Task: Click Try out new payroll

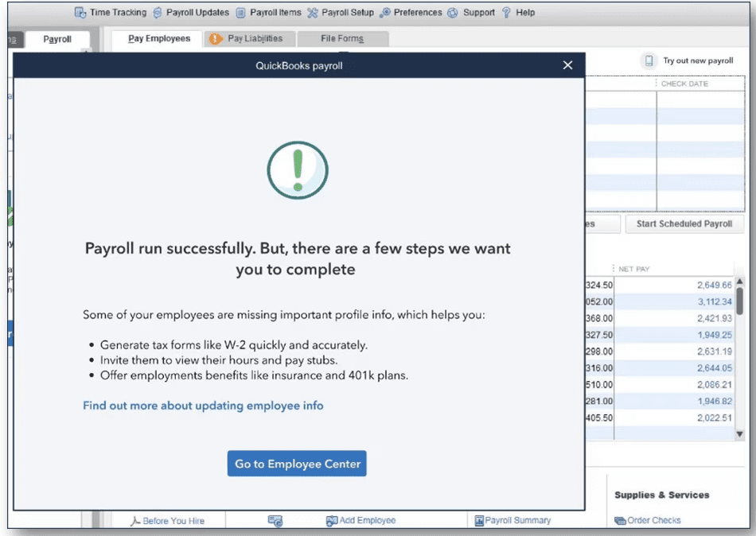Action: [x=698, y=60]
